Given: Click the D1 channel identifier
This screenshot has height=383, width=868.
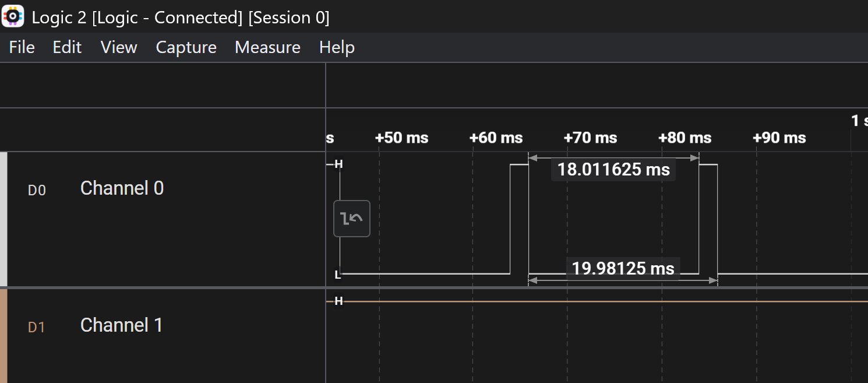Looking at the screenshot, I should pyautogui.click(x=37, y=328).
